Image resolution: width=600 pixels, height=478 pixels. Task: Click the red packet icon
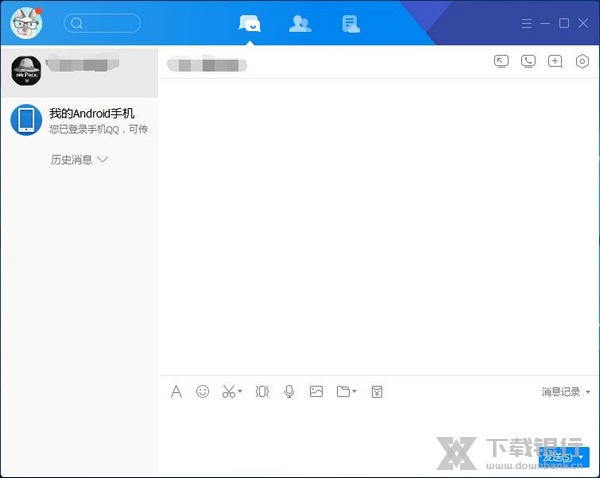coord(377,392)
